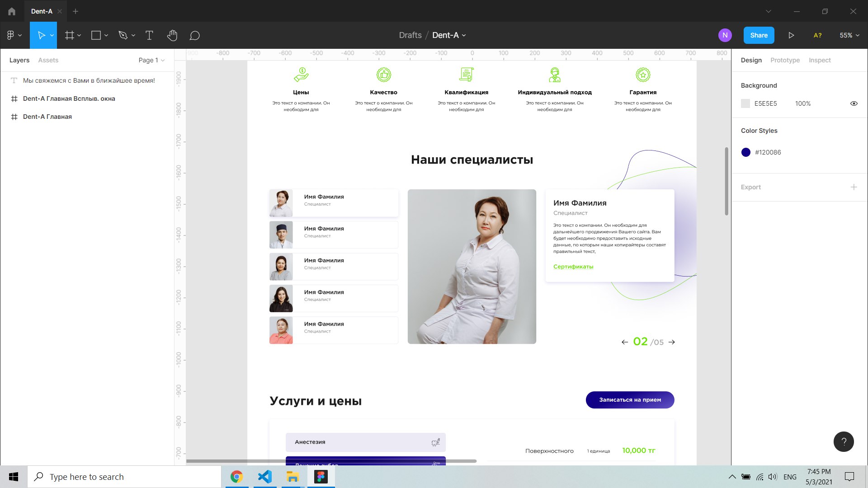Select the Frame tool
This screenshot has height=488, width=868.
point(69,35)
